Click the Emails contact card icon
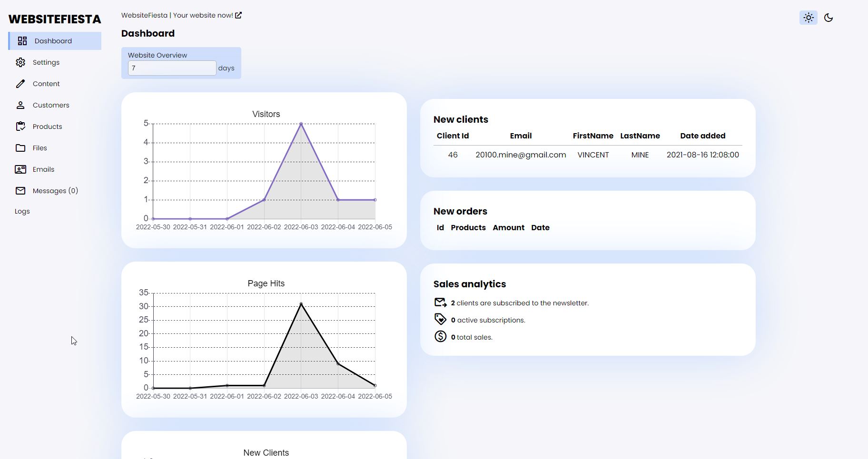 click(20, 169)
